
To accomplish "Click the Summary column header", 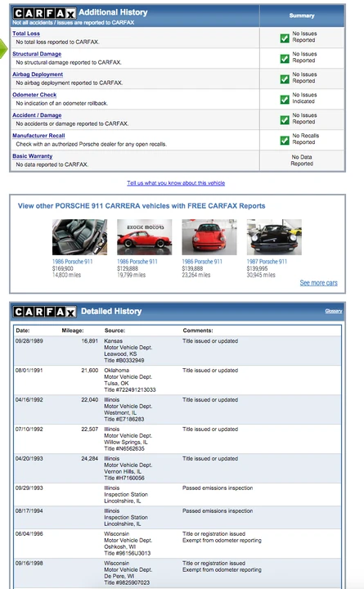I will (x=302, y=16).
